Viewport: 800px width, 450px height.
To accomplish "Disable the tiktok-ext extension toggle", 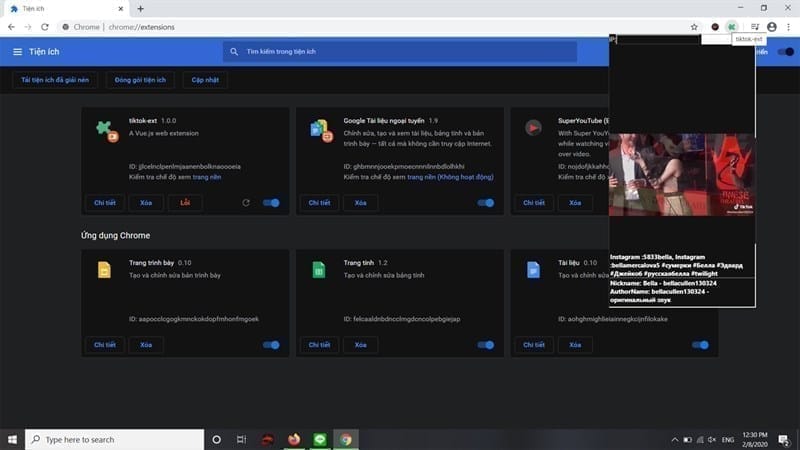I will (x=271, y=203).
